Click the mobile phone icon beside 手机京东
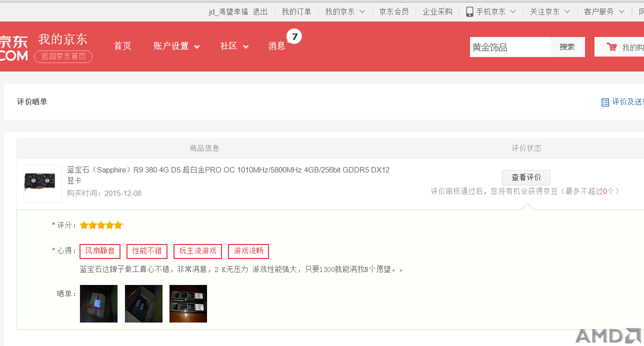Viewport: 644px width, 346px height. pos(469,11)
